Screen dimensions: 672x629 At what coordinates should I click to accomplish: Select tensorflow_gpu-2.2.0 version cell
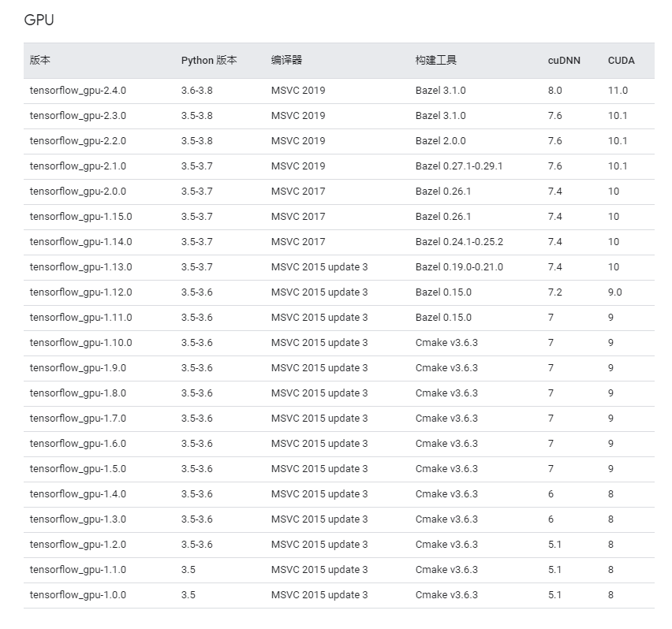[x=77, y=141]
